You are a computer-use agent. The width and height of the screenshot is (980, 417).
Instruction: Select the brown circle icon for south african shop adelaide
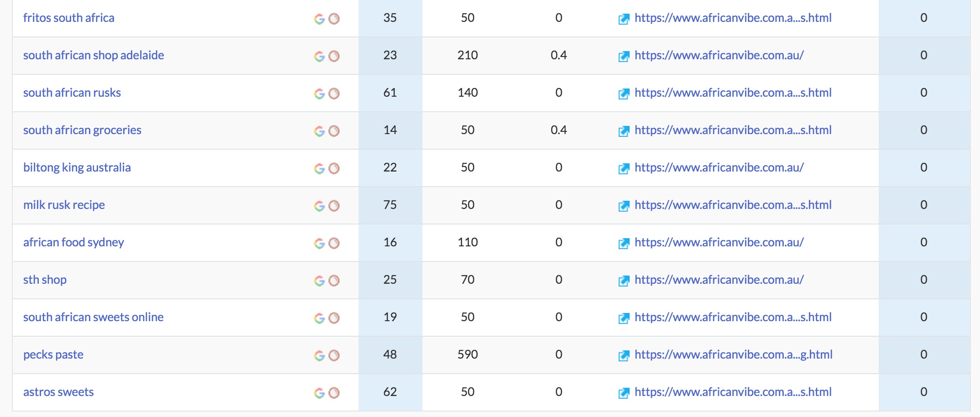coord(334,56)
